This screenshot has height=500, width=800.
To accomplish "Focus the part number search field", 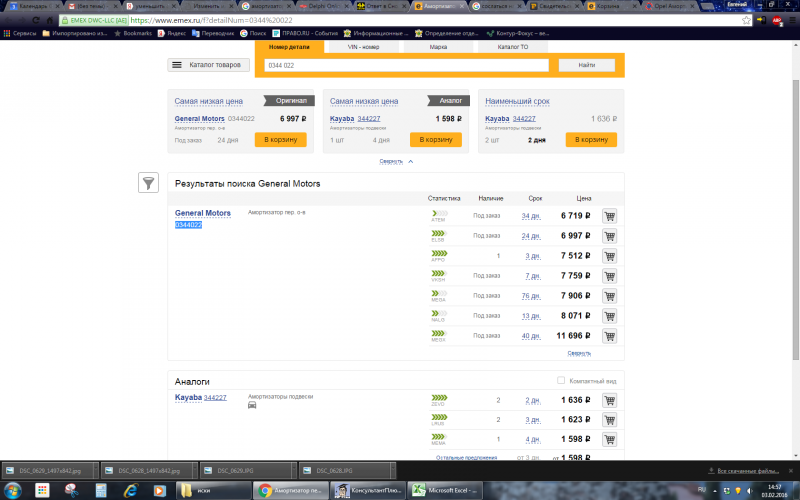I will point(406,65).
